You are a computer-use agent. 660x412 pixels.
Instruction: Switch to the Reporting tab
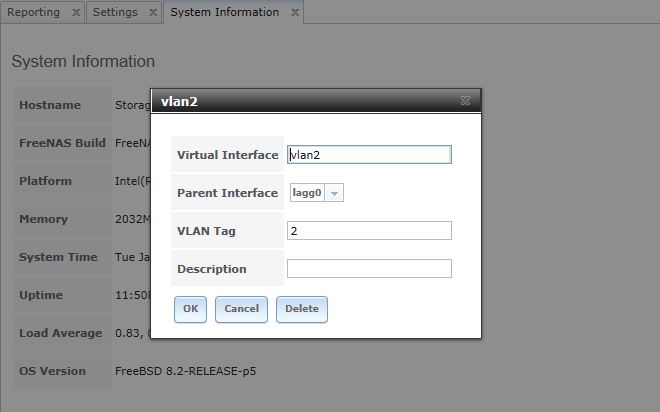[34, 12]
